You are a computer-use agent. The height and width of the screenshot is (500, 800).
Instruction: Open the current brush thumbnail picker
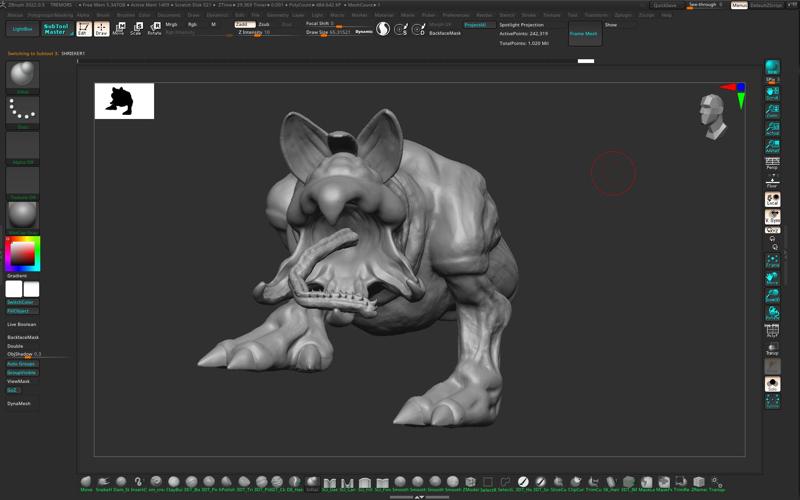[x=22, y=76]
